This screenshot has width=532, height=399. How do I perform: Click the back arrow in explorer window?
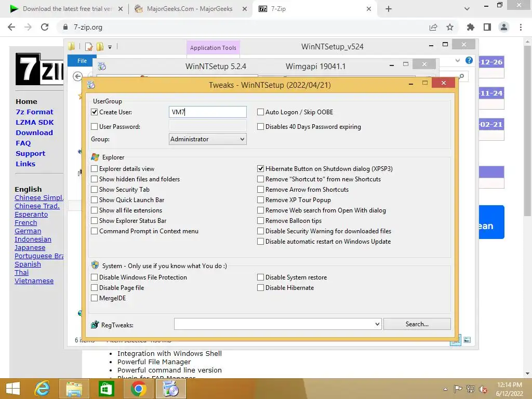pyautogui.click(x=77, y=76)
